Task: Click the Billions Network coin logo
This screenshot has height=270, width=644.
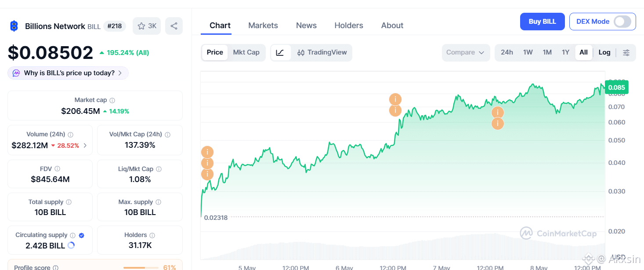Action: (x=14, y=26)
